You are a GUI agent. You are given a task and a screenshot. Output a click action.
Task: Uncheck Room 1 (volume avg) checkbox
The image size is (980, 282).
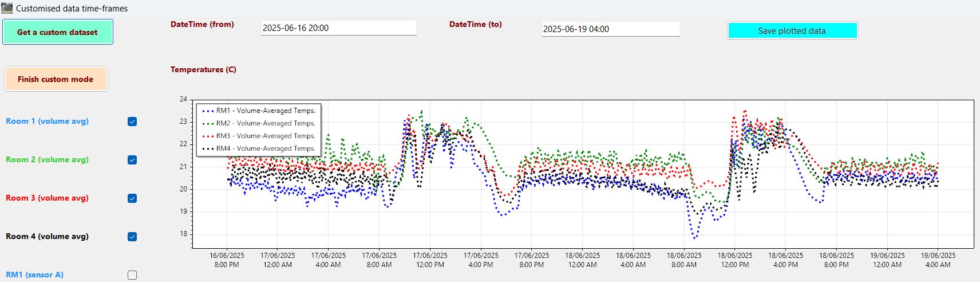[x=132, y=122]
